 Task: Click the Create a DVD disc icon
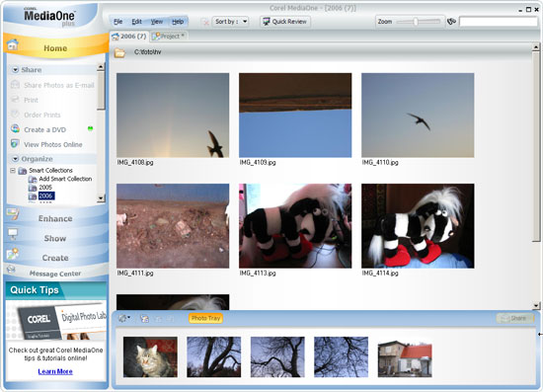click(15, 128)
